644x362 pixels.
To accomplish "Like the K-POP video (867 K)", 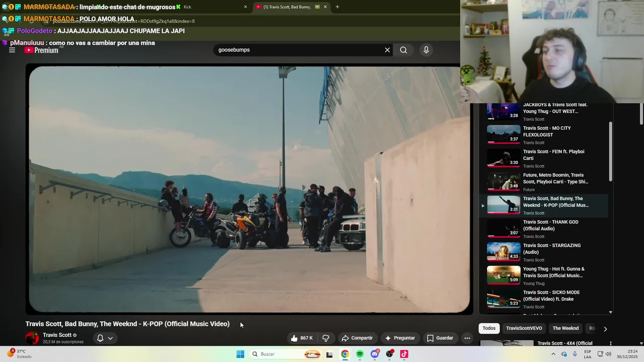I will (x=301, y=338).
